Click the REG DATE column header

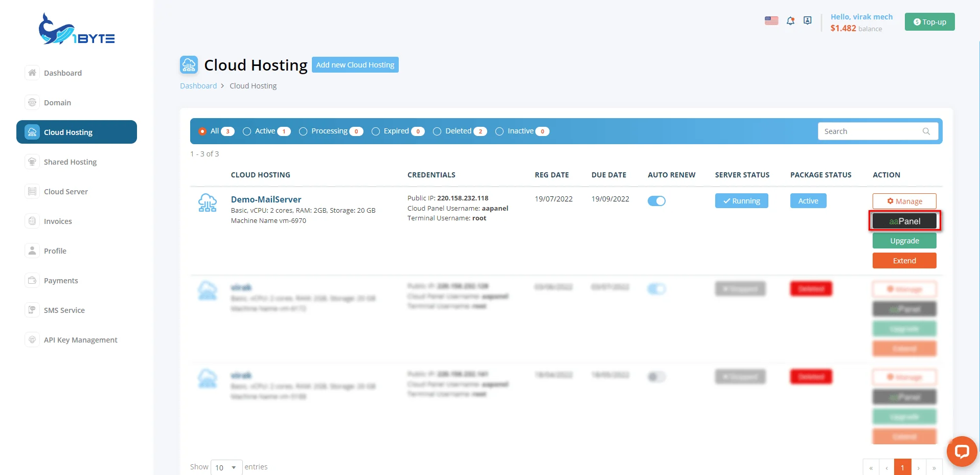tap(552, 175)
